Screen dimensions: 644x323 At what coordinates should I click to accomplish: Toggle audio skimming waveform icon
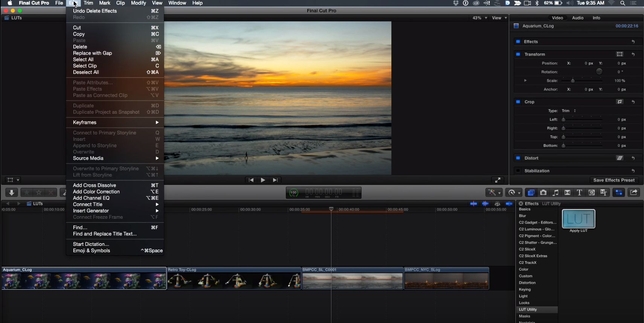pos(485,204)
